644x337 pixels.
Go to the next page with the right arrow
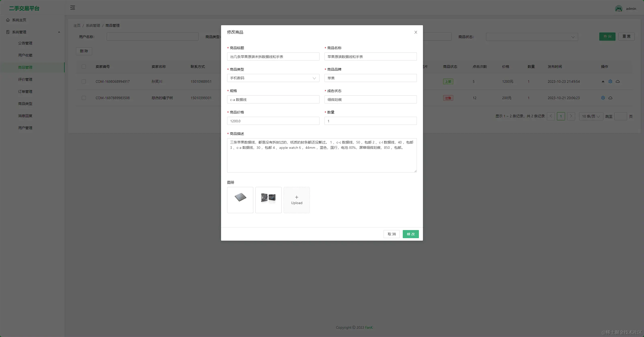571,116
